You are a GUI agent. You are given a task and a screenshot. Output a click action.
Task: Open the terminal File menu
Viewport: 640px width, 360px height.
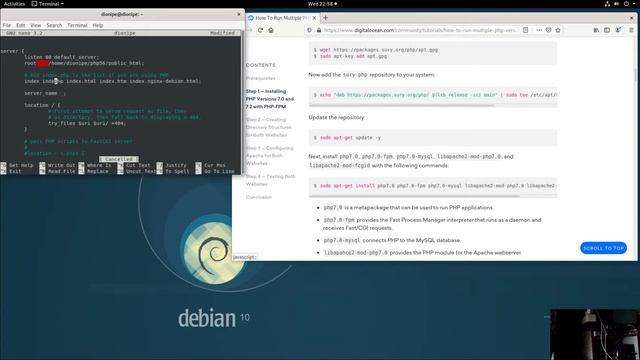[7, 25]
